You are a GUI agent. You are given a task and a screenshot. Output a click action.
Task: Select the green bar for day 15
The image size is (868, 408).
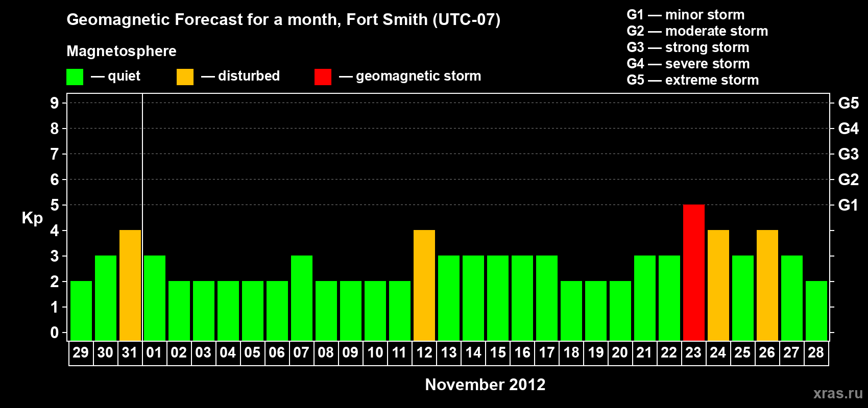tap(498, 298)
